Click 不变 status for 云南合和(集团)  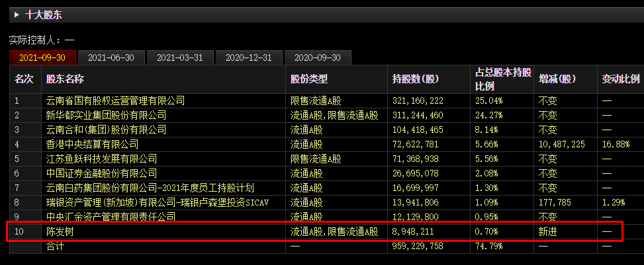(x=547, y=130)
